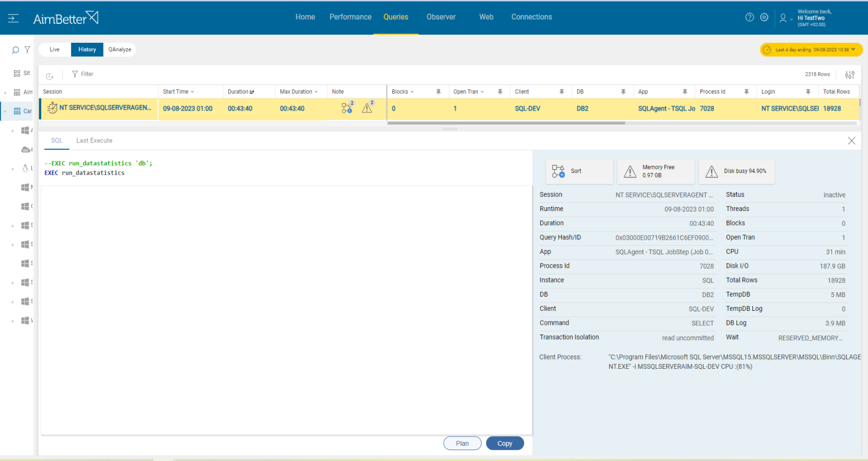Screen dimensions: 868x461
Task: Pin the Login column
Action: 808,92
